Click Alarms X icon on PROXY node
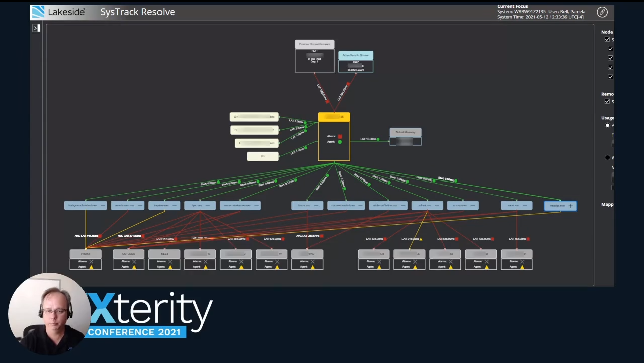Viewport: 644px width, 363px height. [x=91, y=261]
